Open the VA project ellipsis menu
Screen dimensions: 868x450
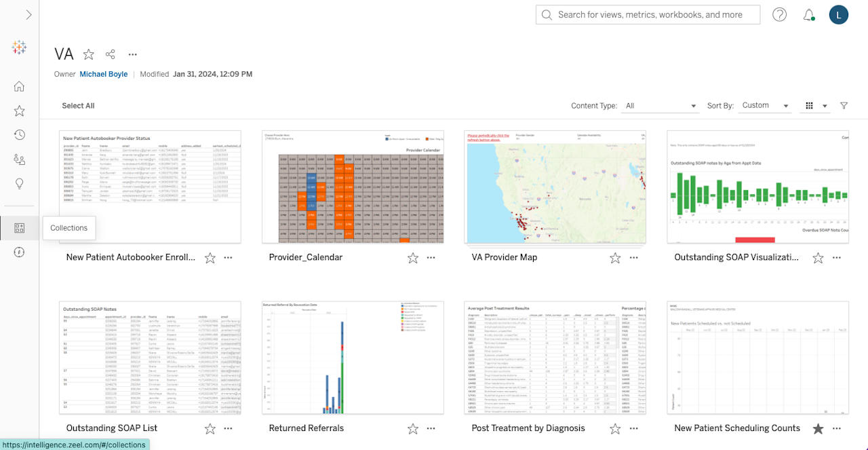[x=133, y=54]
